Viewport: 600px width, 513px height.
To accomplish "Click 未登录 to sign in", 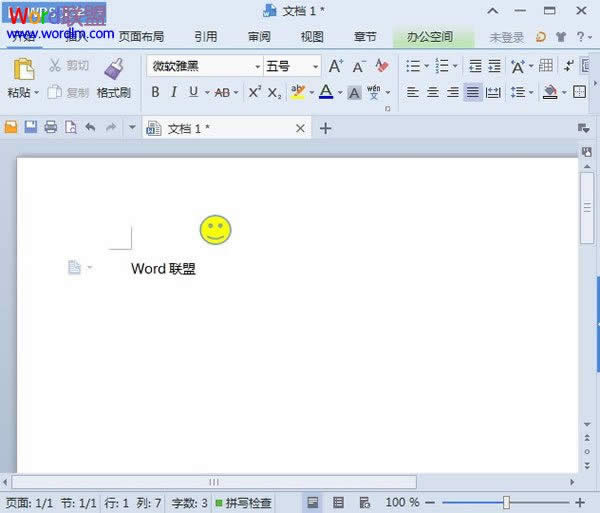I will point(506,37).
